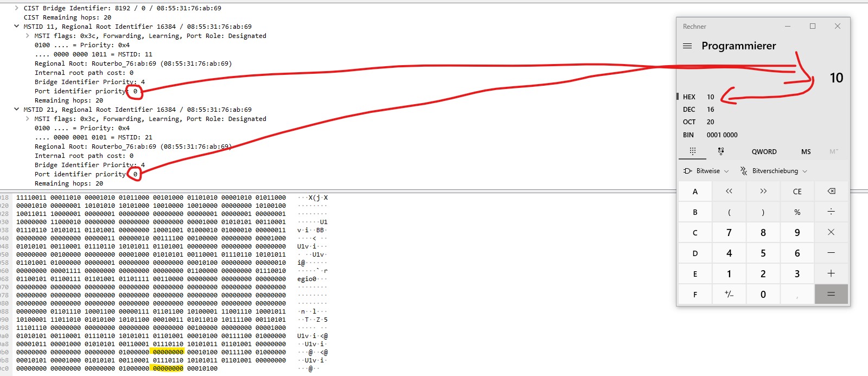Collapse the MSTID 11 tree node

tap(16, 26)
